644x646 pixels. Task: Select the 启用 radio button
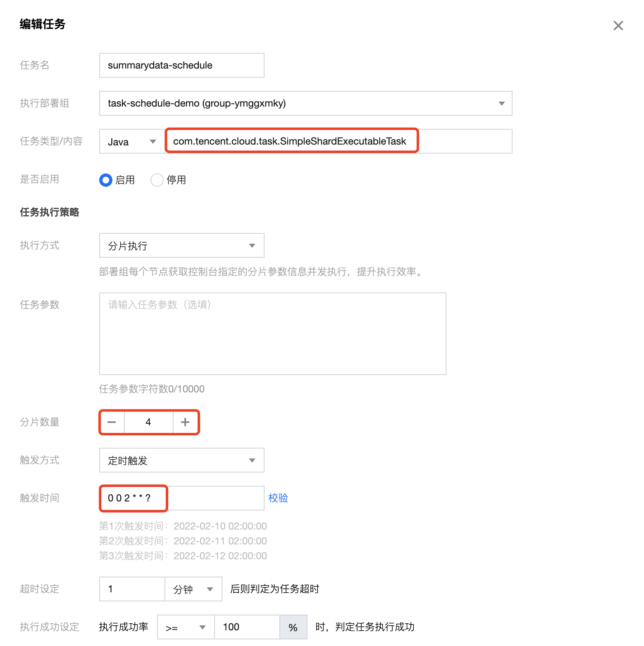(x=105, y=180)
